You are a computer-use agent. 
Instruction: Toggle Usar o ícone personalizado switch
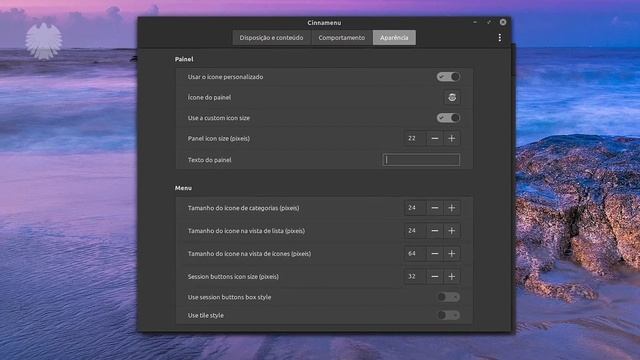click(448, 77)
